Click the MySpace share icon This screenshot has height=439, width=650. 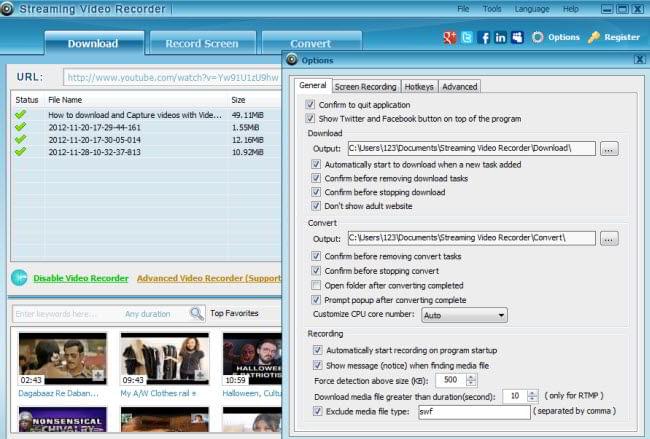click(517, 38)
